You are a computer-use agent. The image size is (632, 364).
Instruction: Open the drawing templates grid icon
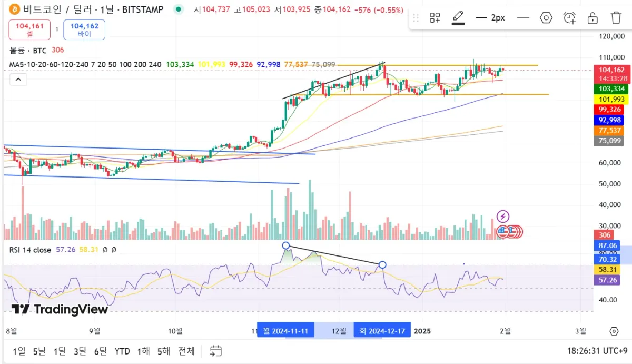click(x=434, y=18)
